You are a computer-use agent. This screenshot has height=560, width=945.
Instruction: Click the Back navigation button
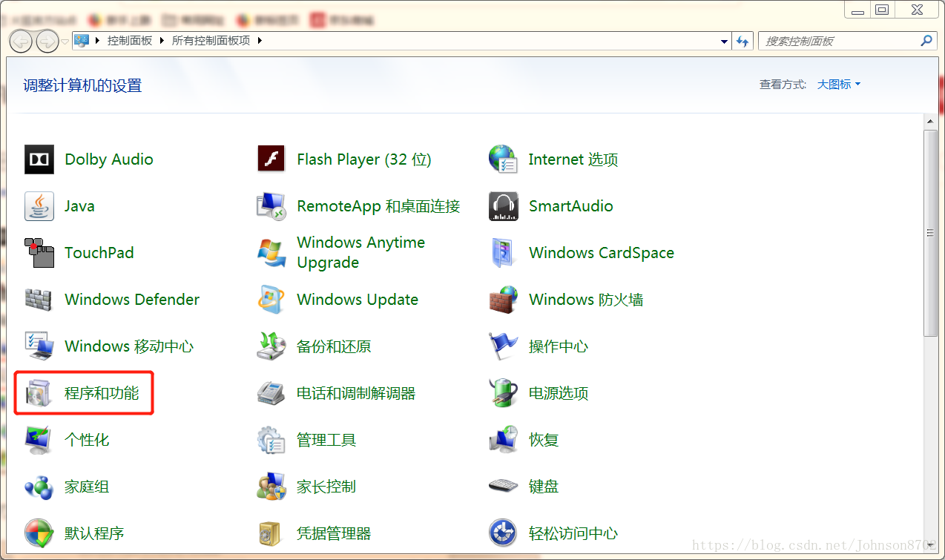21,41
